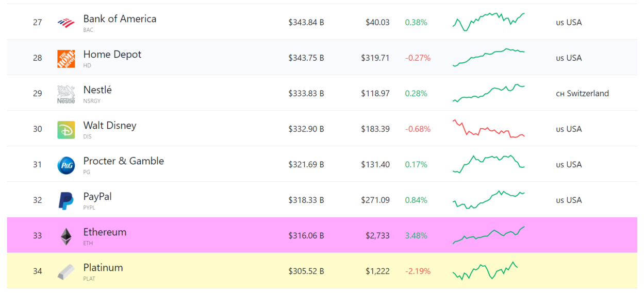Click the PayPal blue P logo

tap(66, 201)
